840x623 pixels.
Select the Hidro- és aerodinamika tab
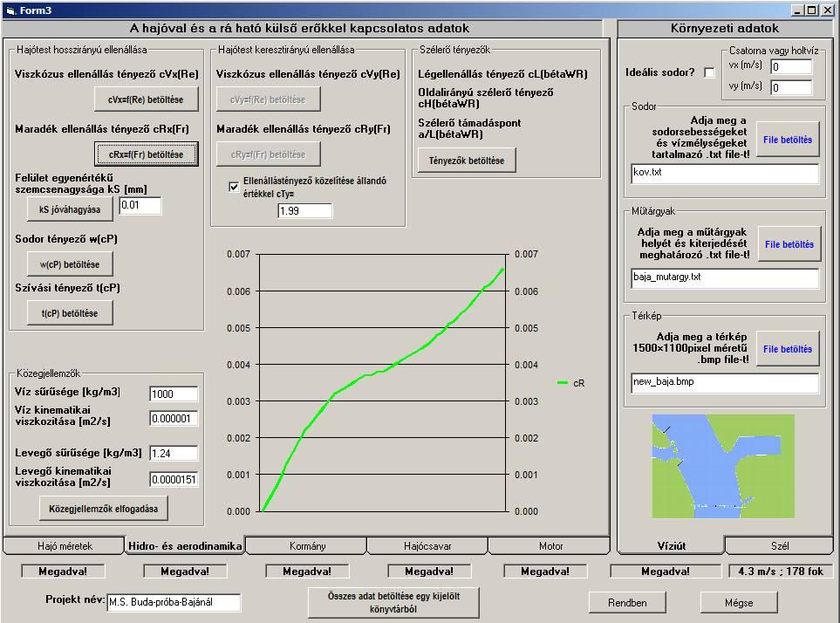[185, 546]
